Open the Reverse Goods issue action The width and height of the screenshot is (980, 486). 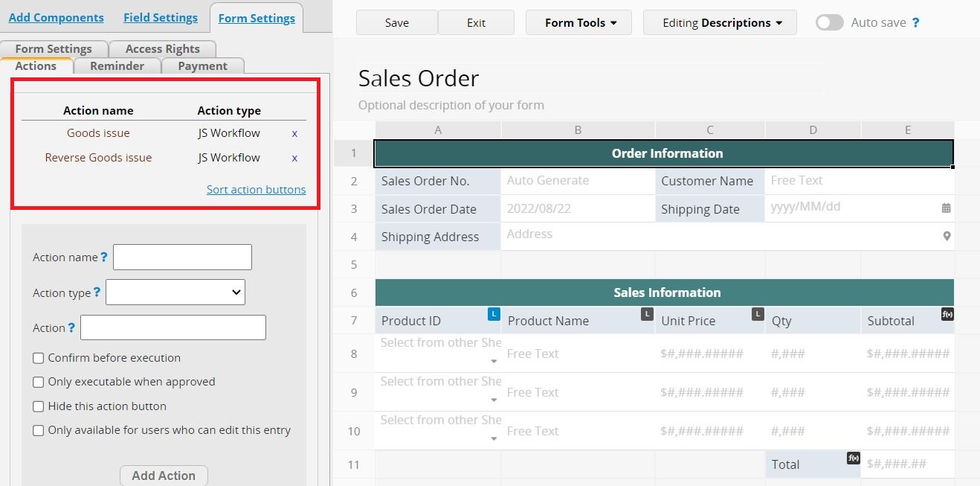[98, 158]
